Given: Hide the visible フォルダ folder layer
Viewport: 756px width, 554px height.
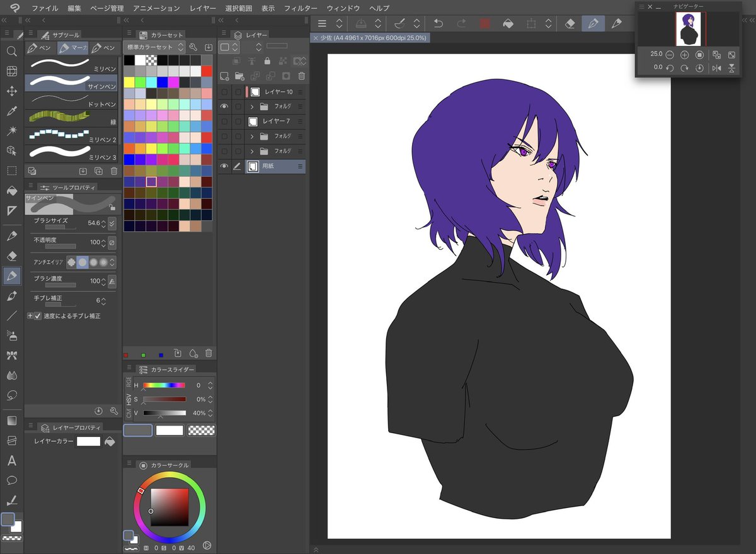Looking at the screenshot, I should (224, 106).
